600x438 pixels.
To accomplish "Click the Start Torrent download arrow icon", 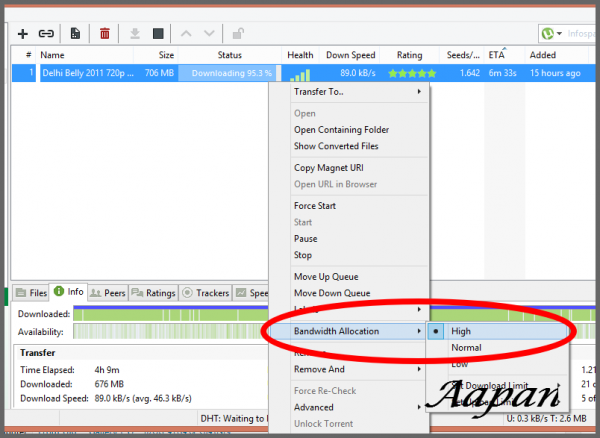I will point(135,34).
